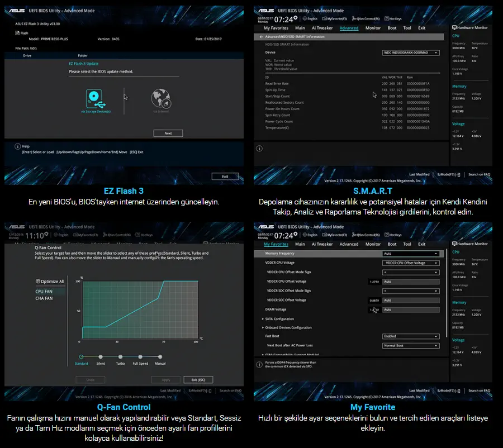Open the English language selector in the S.M.A.R.T screenshot
Screen dimensions: 503x448
pos(310,18)
